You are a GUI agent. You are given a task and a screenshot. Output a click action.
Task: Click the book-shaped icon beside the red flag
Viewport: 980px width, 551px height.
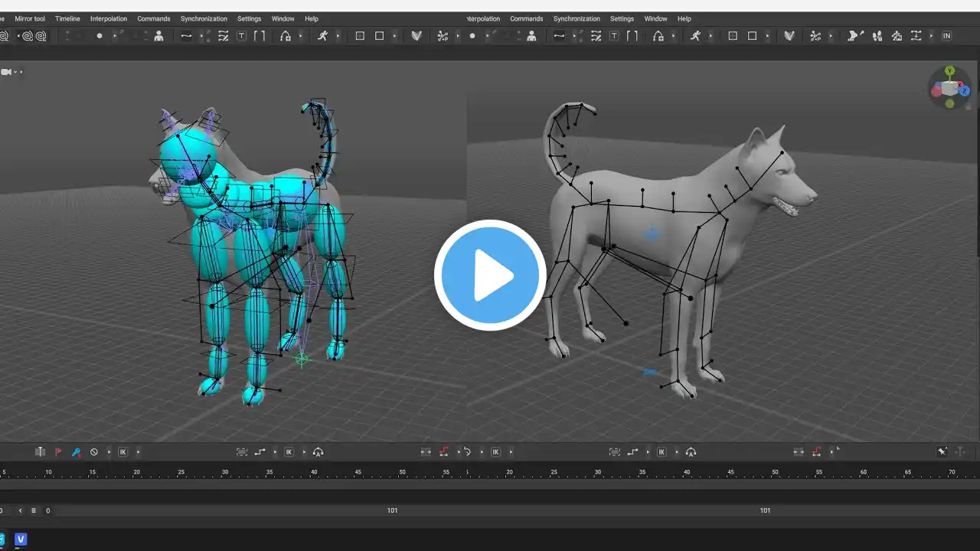click(40, 452)
